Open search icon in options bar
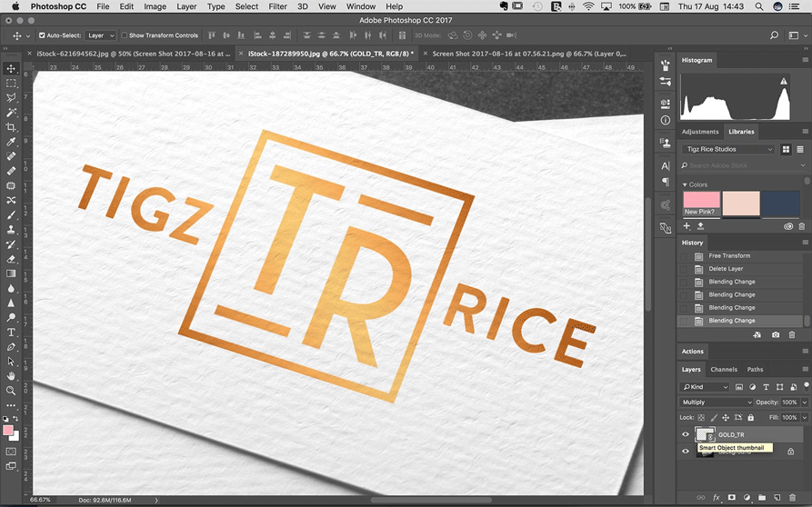Image resolution: width=812 pixels, height=507 pixels. [x=774, y=35]
